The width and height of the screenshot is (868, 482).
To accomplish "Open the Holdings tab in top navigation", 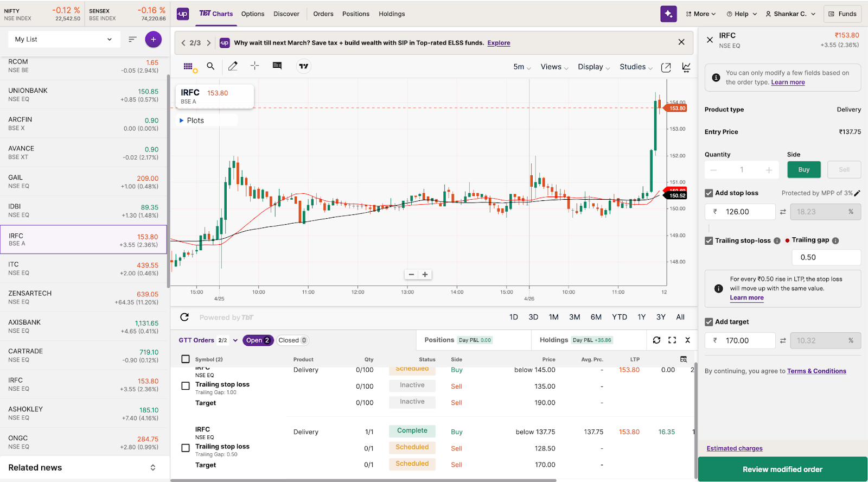I will 392,14.
